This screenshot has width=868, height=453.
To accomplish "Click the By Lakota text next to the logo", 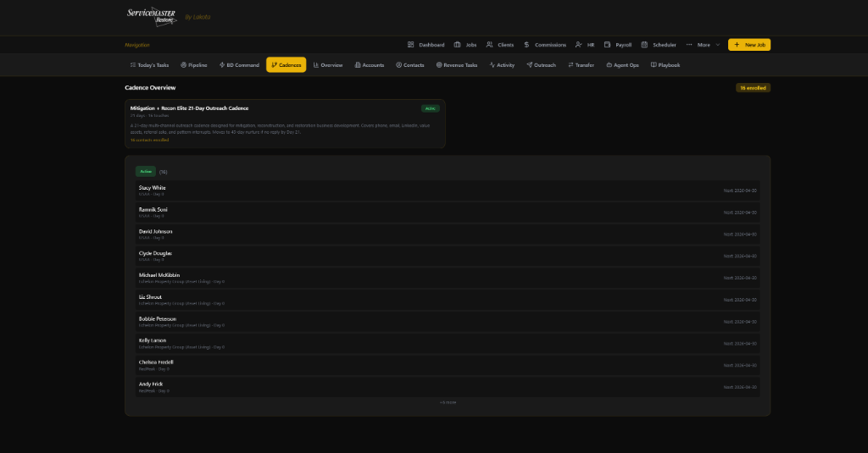I will [x=198, y=17].
